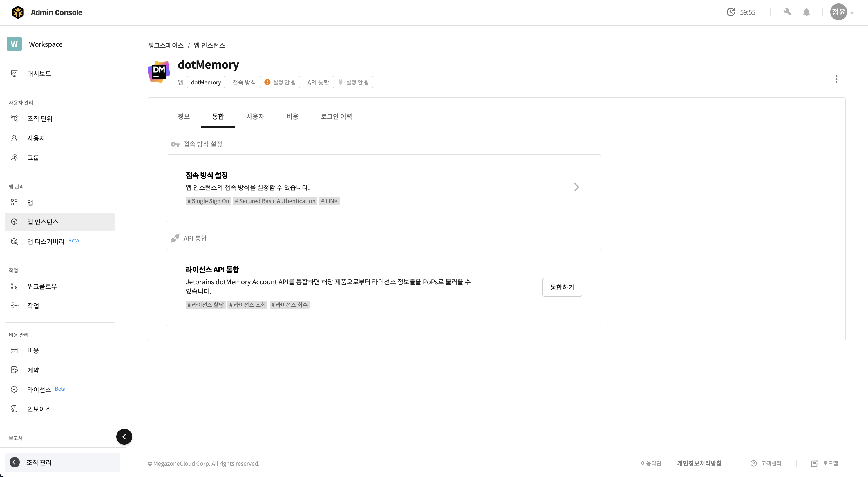This screenshot has height=477, width=868.
Task: Switch to the 로그인 이력 tab
Action: click(x=336, y=116)
